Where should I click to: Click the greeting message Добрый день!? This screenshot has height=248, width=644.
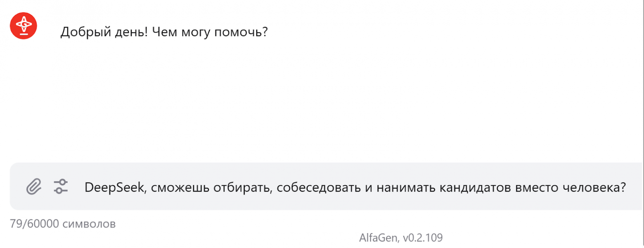click(103, 32)
